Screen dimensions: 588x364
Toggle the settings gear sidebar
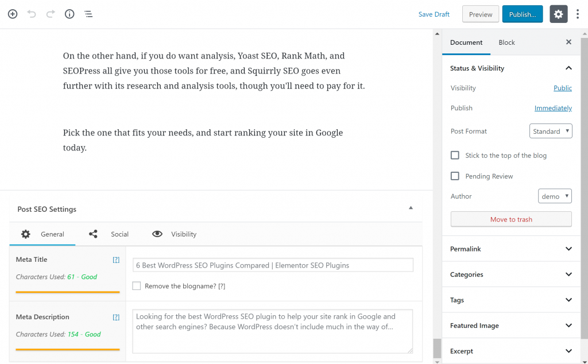click(x=558, y=14)
